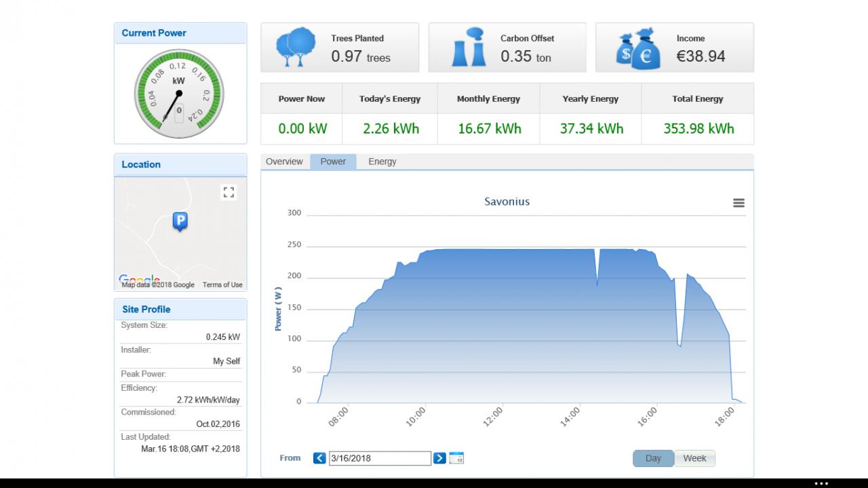Click the Site Profile panel header
Image resolution: width=868 pixels, height=488 pixels.
click(180, 309)
